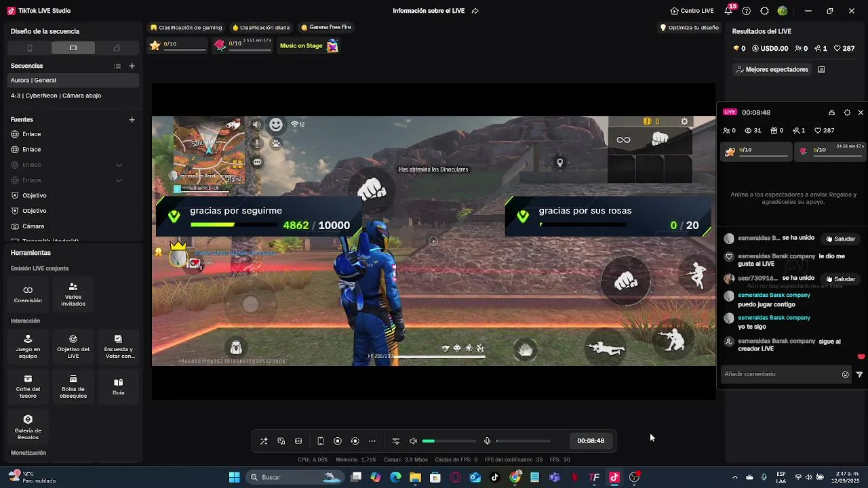Open the profile avatar menu

click(x=783, y=11)
